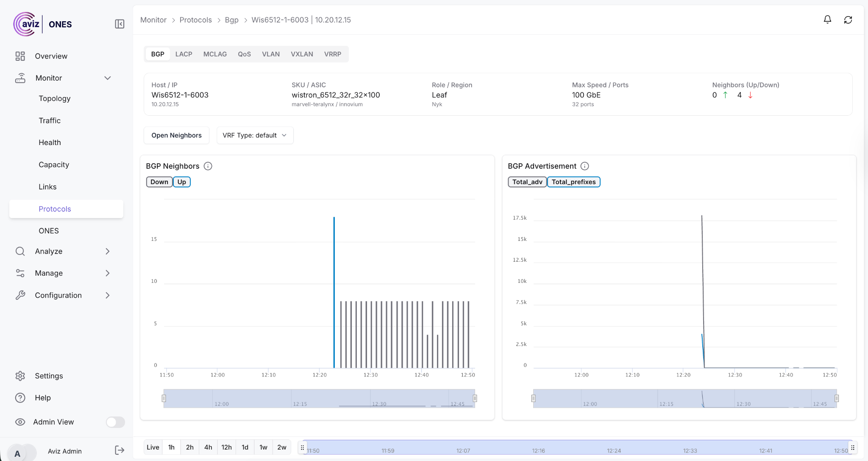Screen dimensions: 868x461
Task: Click the Open Neighbors button
Action: [x=176, y=135]
